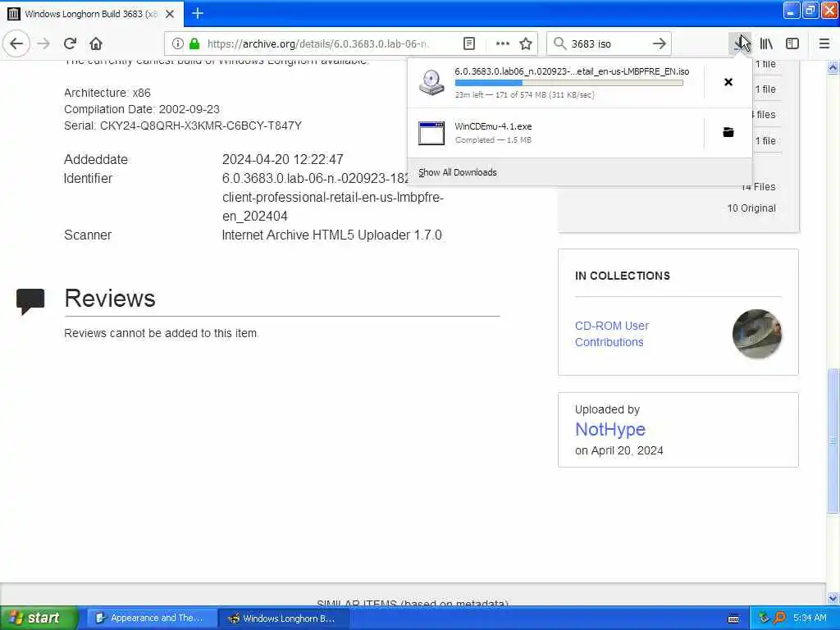Reload the current page
This screenshot has width=840, height=630.
(71, 43)
